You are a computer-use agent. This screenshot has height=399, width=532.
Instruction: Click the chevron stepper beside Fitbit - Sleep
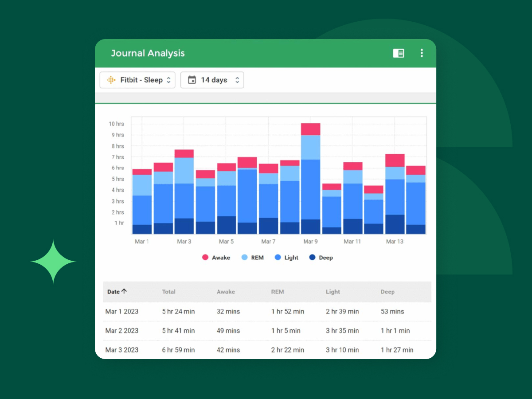click(x=169, y=80)
